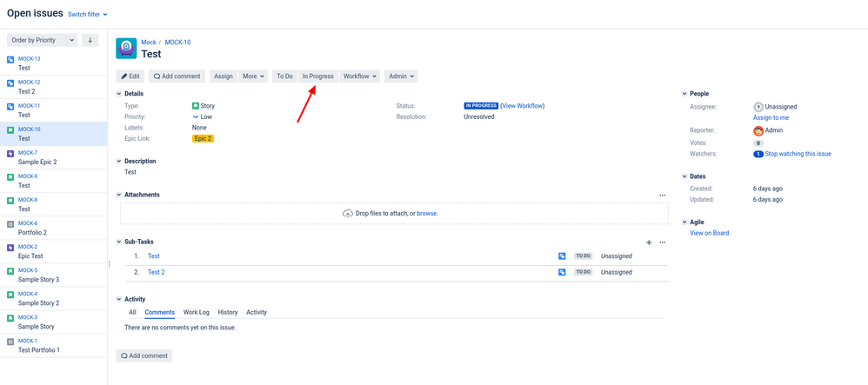Collapse the Attachments section

coord(118,195)
